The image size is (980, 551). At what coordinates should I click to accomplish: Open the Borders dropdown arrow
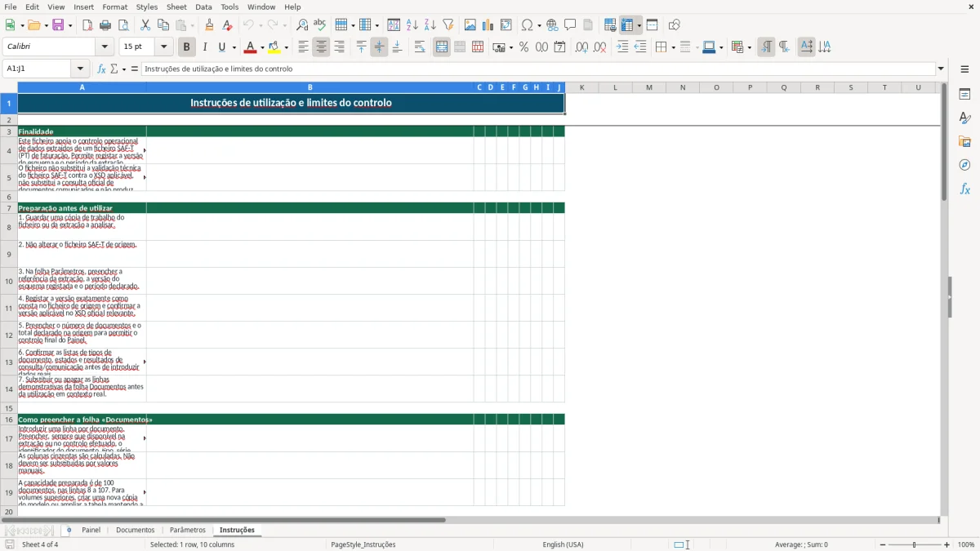(672, 47)
